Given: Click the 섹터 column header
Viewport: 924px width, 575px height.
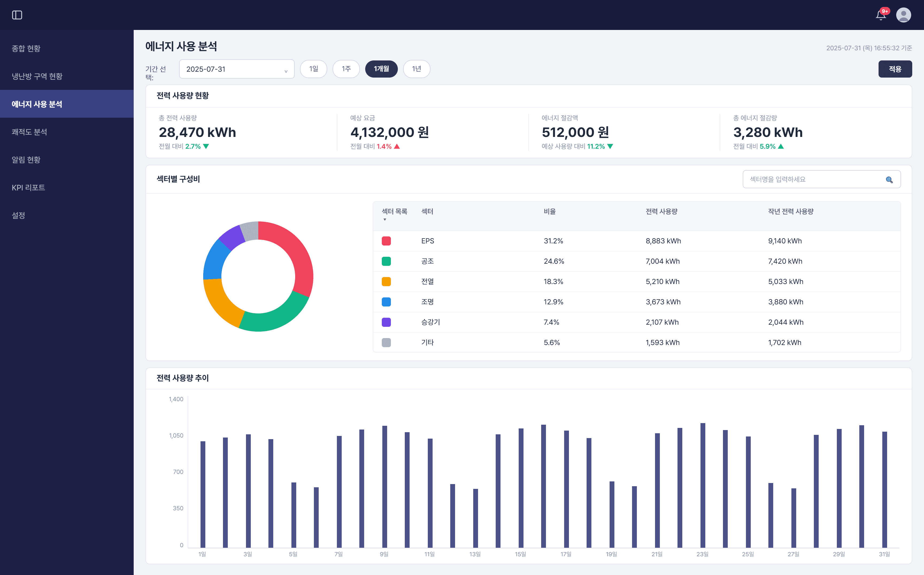Looking at the screenshot, I should coord(427,212).
